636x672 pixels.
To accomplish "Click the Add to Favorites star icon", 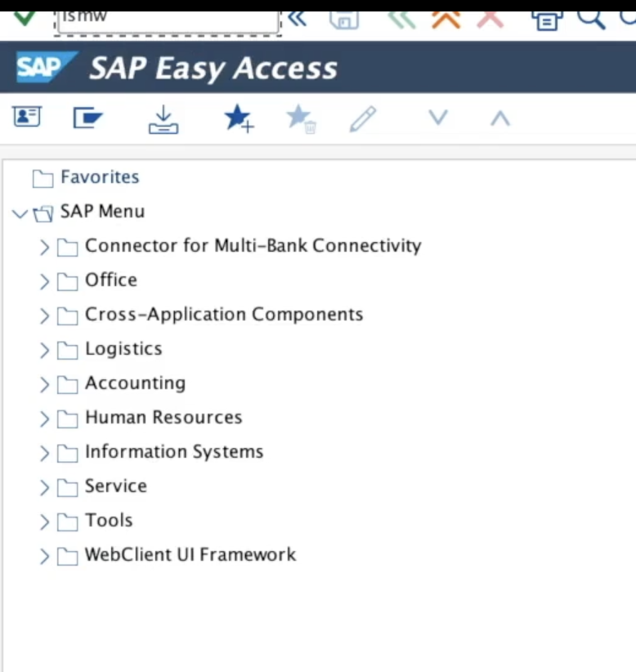I will (x=239, y=119).
